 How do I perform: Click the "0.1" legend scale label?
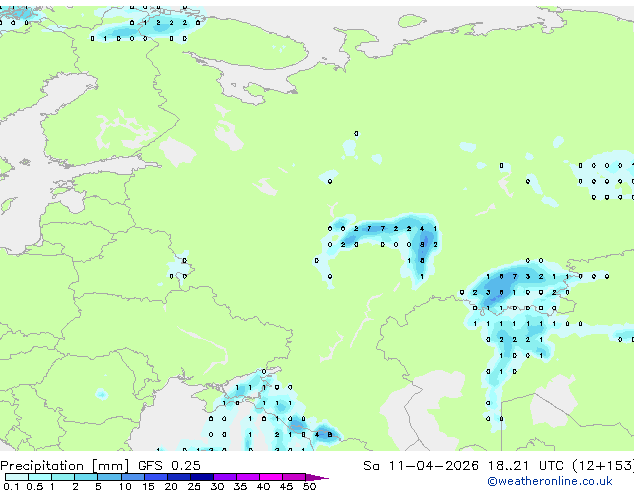[11, 486]
